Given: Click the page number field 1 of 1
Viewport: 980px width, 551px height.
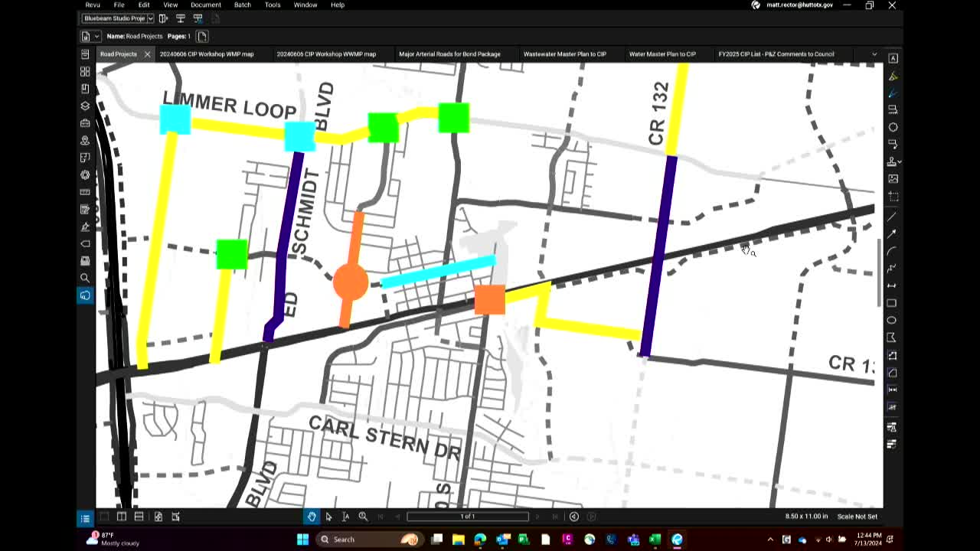Looking at the screenshot, I should [467, 517].
